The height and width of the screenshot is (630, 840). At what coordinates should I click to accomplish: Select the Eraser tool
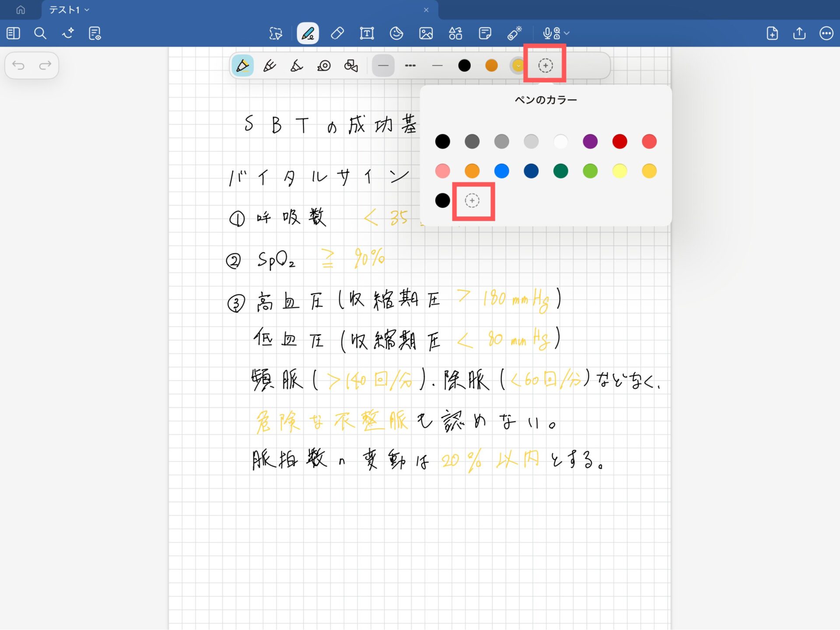337,33
